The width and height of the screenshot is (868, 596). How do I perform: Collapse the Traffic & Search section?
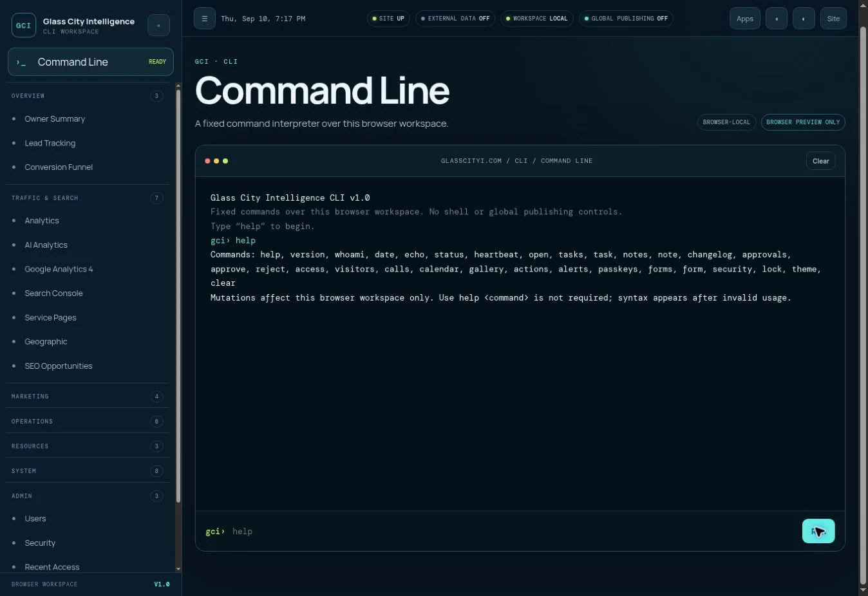point(87,198)
